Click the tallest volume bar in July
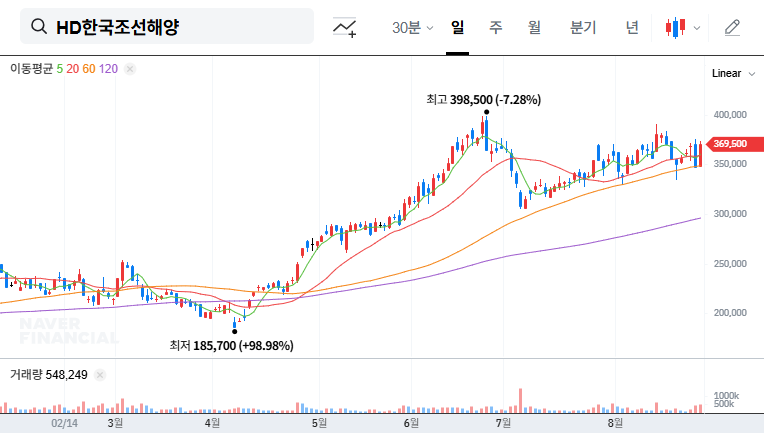The height and width of the screenshot is (433, 764). (520, 400)
